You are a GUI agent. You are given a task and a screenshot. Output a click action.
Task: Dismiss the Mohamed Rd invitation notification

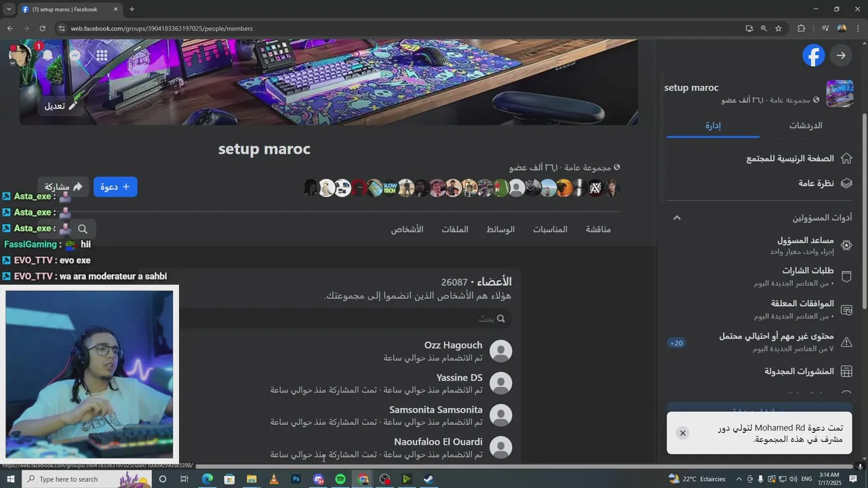click(x=683, y=433)
